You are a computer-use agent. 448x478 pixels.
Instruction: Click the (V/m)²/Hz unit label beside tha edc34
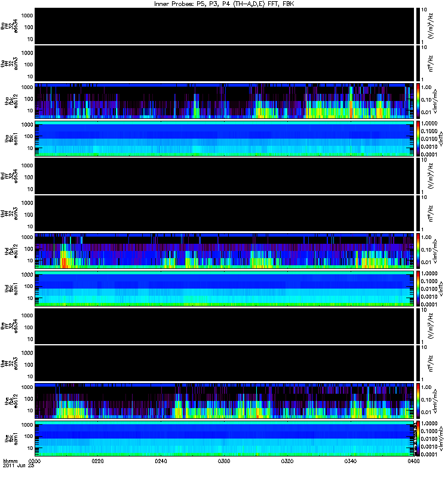coord(431,26)
